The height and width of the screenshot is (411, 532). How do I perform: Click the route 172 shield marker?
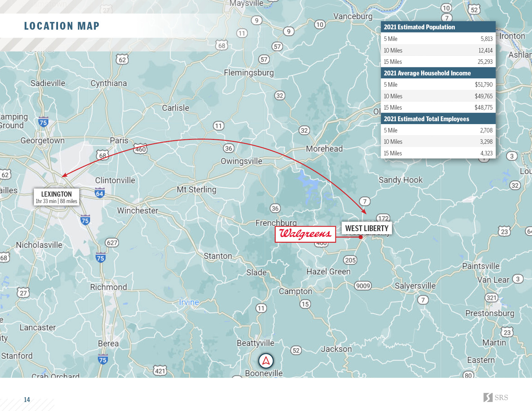pyautogui.click(x=383, y=218)
